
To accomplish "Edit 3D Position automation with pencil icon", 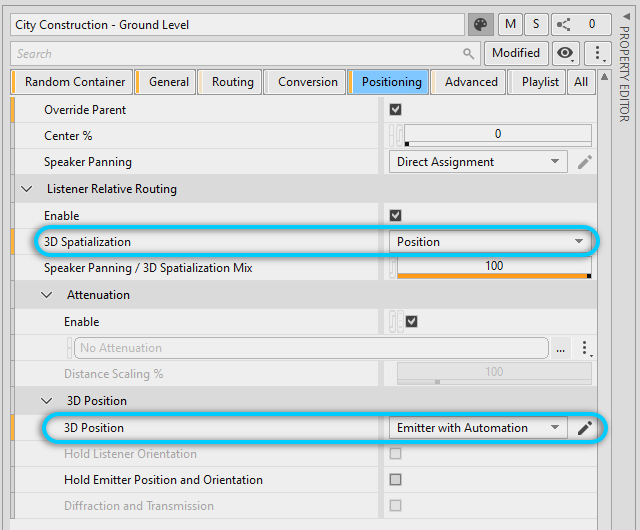I will tap(585, 428).
